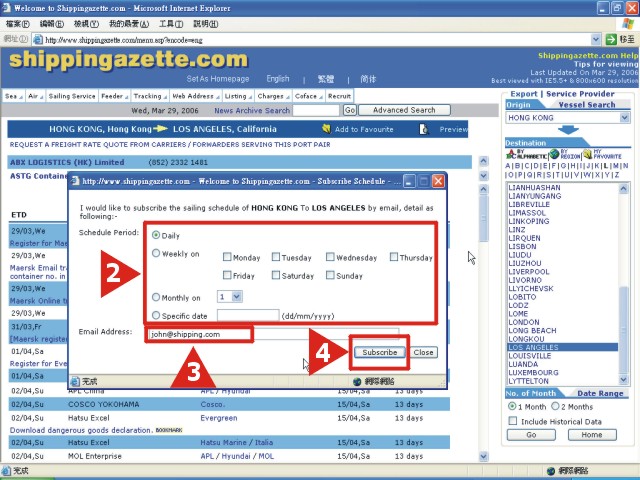Viewport: 640px width, 480px height.
Task: Click the Advanced Search button
Action: pyautogui.click(x=404, y=110)
